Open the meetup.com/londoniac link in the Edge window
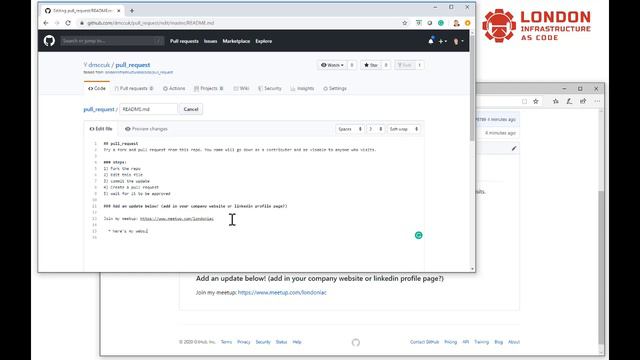Viewport: 640px width, 360px height. (282, 293)
